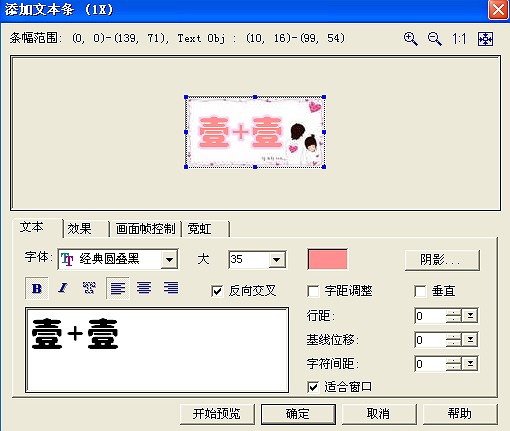The image size is (510, 431).
Task: Center align the text
Action: coord(144,288)
